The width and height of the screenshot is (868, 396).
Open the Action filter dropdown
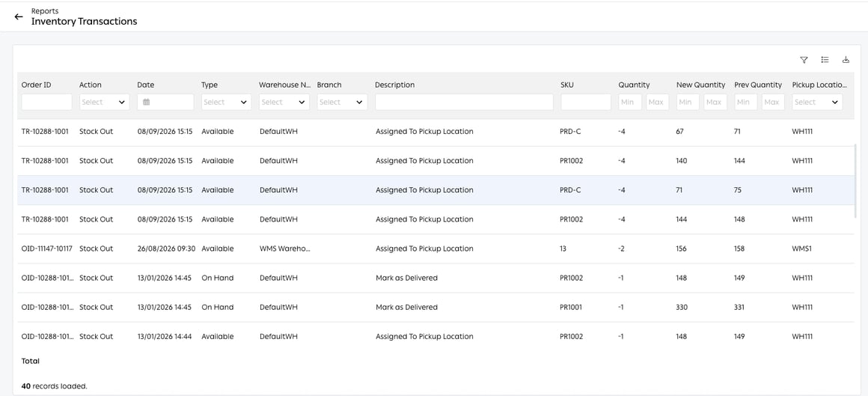pyautogui.click(x=105, y=102)
